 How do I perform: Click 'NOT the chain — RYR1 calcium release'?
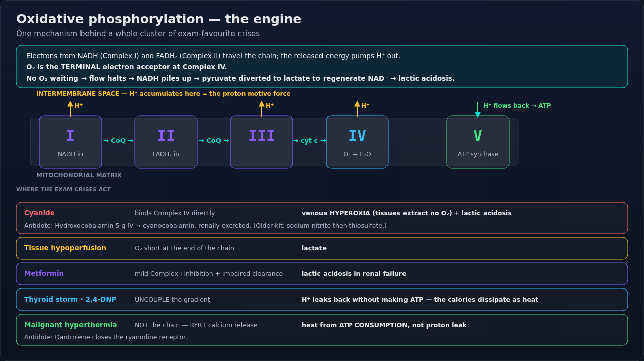coord(196,325)
